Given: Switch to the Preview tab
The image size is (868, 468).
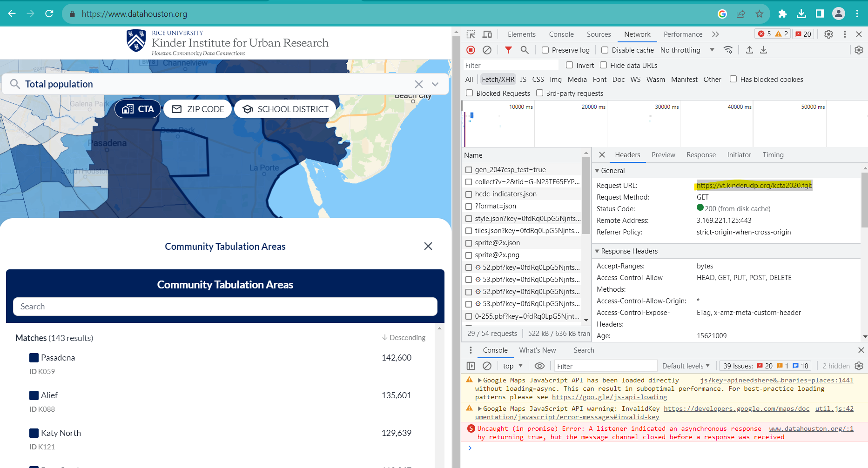Looking at the screenshot, I should pos(663,154).
